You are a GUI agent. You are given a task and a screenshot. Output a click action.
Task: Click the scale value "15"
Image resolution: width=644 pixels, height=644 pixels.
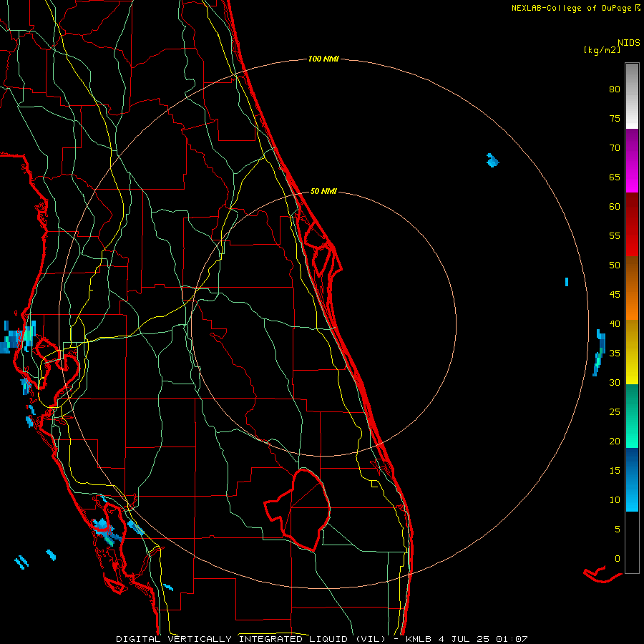pos(615,471)
